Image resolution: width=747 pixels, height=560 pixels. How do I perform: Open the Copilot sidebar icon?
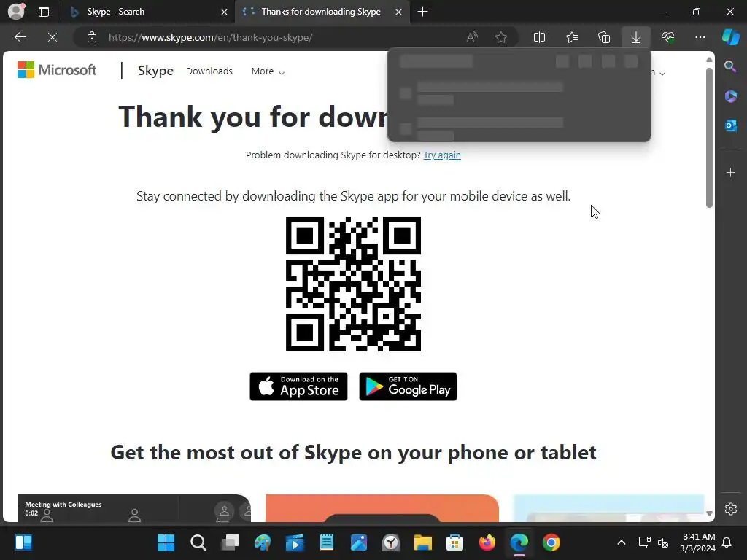point(730,36)
